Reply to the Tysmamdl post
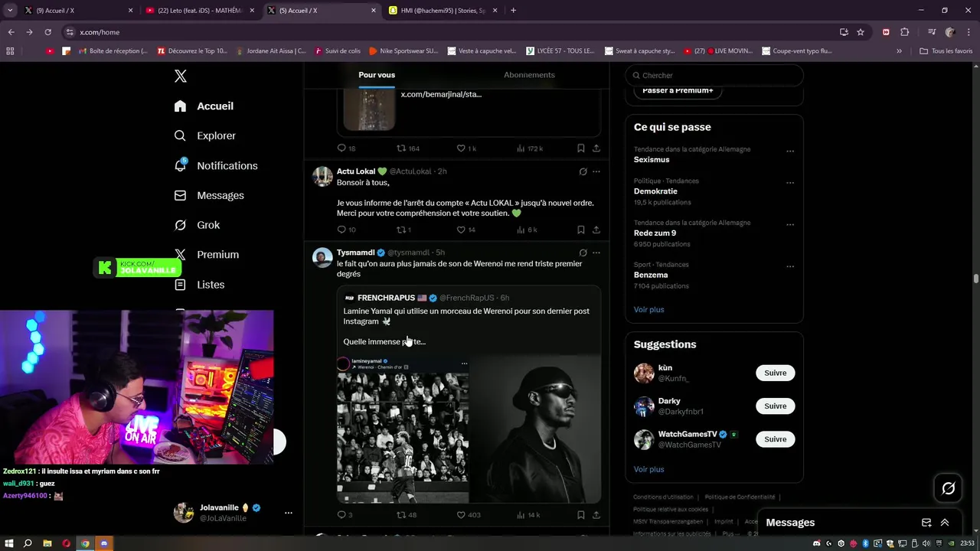This screenshot has width=980, height=551. (341, 515)
